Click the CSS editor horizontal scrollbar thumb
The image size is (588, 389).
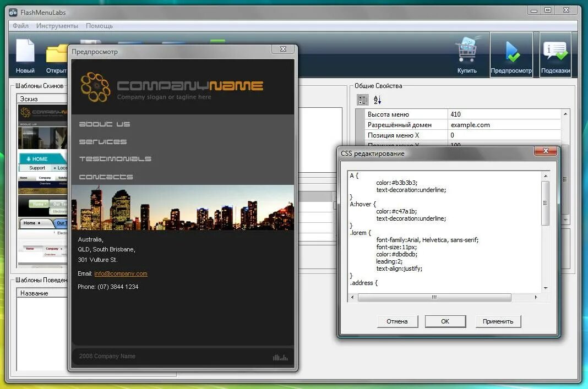[x=434, y=297]
